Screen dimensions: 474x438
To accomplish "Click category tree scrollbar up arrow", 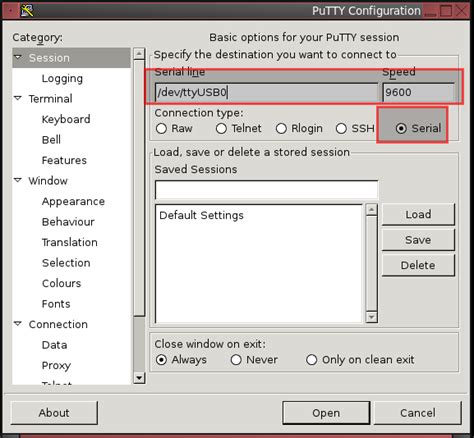I will tap(139, 53).
